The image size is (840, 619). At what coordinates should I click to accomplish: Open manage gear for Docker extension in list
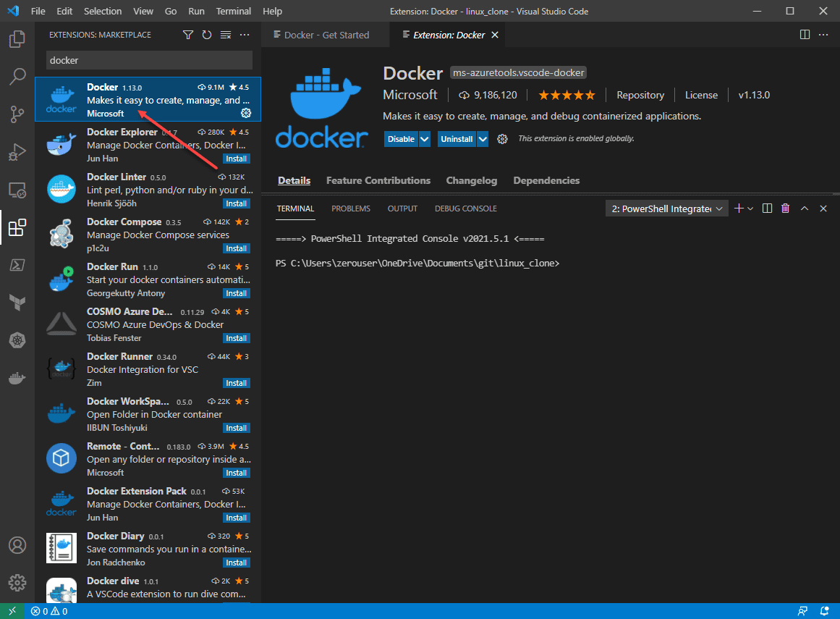tap(245, 113)
